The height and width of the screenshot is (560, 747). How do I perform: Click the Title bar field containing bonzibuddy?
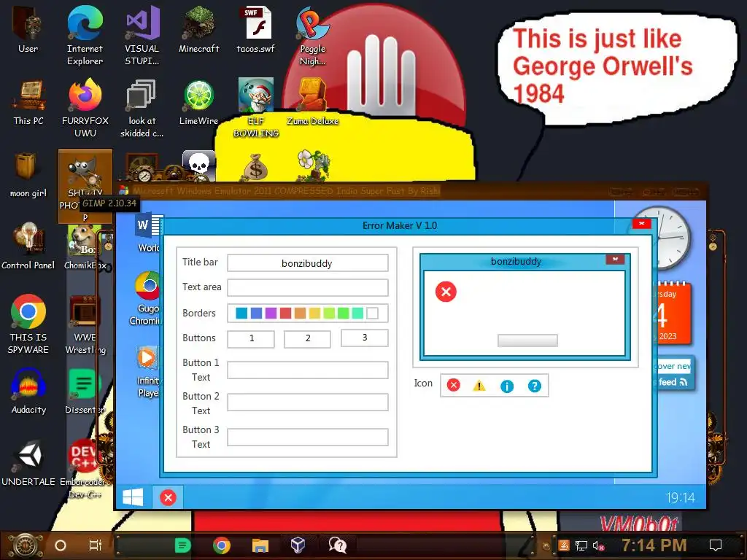coord(307,262)
